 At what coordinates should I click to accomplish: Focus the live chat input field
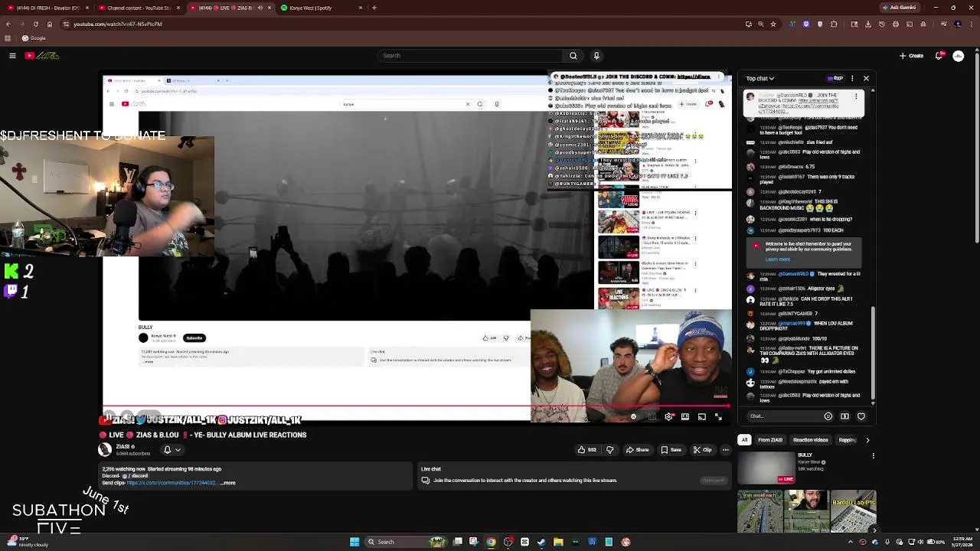(781, 416)
